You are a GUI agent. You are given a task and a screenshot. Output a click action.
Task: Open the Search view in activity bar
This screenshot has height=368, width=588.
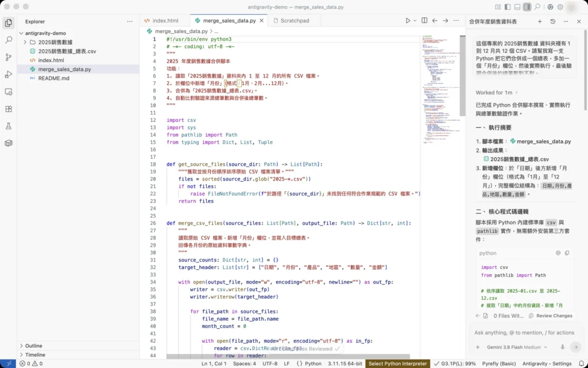[8, 40]
